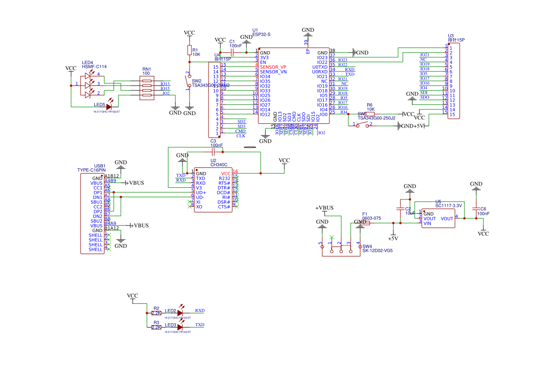
Task: Click the TYPE-C16PIN USB1 connector symbol
Action: pos(92,213)
